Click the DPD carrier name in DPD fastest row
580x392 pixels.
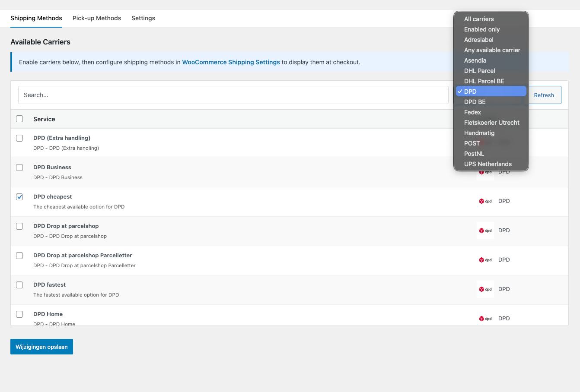(x=504, y=289)
